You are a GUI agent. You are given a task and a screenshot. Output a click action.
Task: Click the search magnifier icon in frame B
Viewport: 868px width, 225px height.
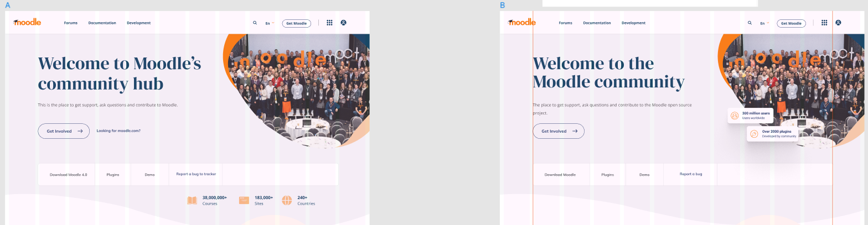click(x=750, y=23)
